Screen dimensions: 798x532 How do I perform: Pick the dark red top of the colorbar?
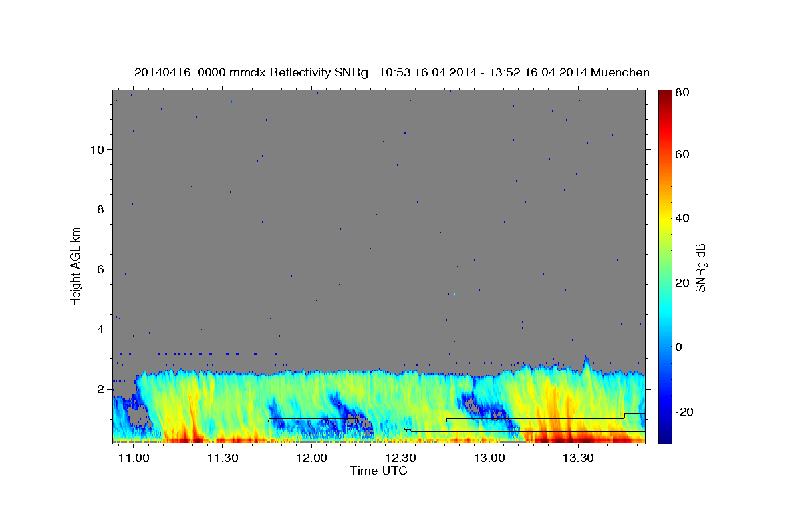click(664, 95)
